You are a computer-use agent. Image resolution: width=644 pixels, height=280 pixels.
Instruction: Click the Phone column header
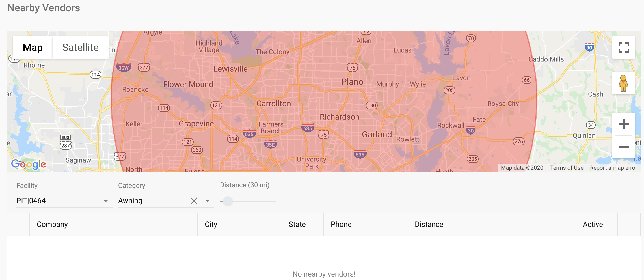341,224
